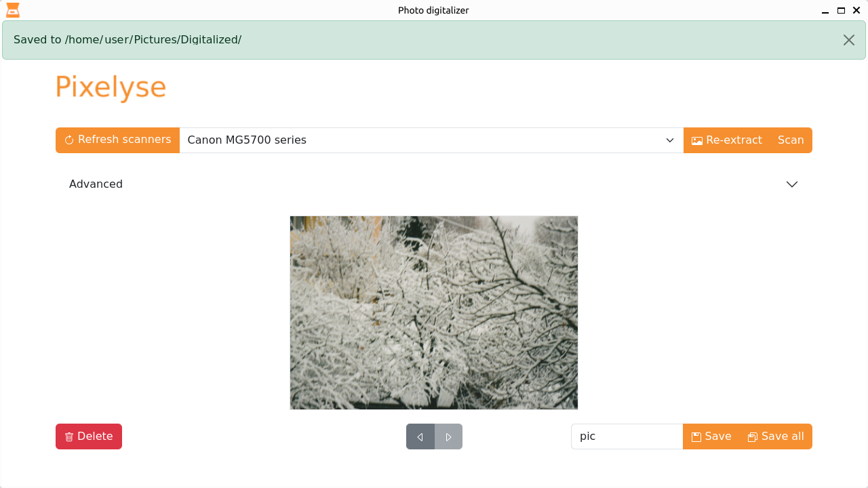Delete the current scanned photo

(x=89, y=436)
